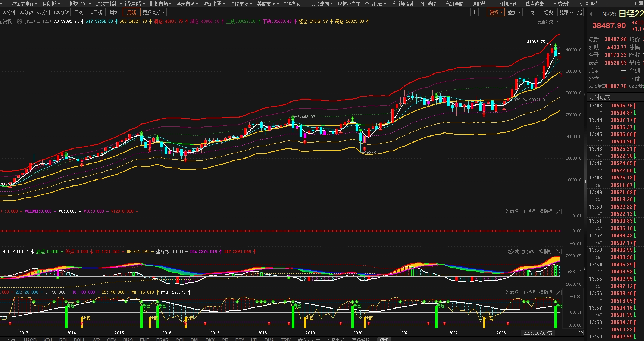Close the VOLUME indicator panel
This screenshot has width=644, height=341.
[559, 211]
